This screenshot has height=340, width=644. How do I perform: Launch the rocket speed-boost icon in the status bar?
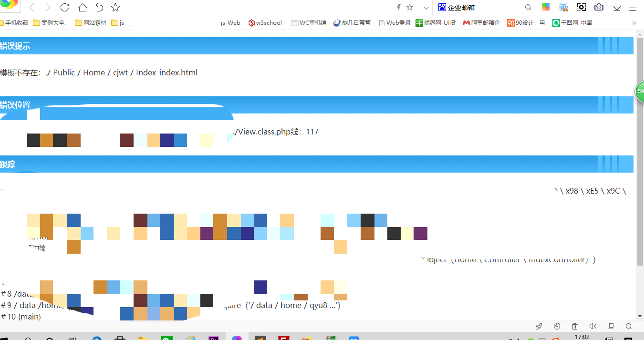point(539,326)
